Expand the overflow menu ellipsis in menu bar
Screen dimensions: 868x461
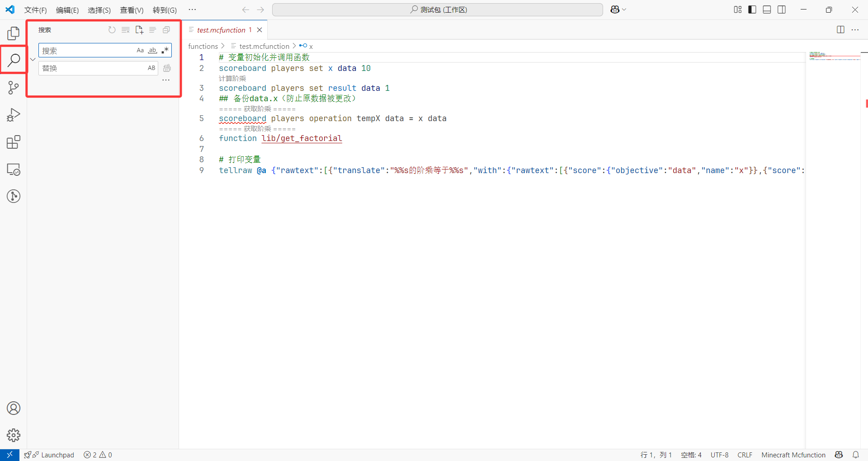point(192,9)
